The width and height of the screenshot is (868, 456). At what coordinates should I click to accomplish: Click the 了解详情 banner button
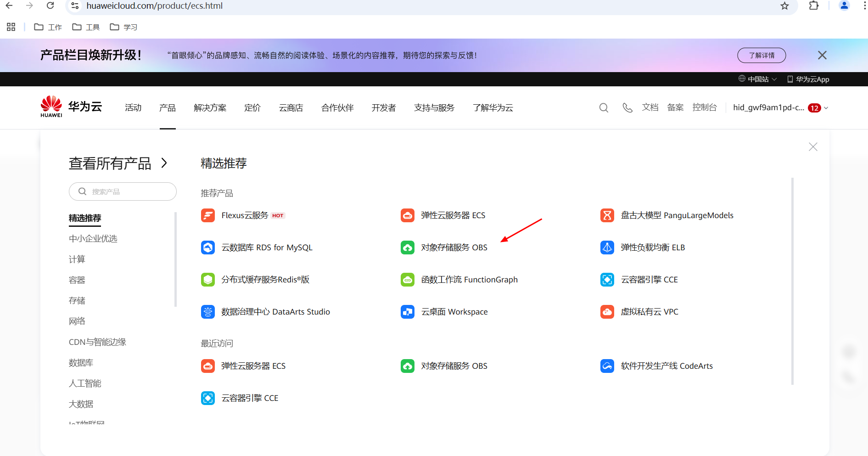pos(762,55)
